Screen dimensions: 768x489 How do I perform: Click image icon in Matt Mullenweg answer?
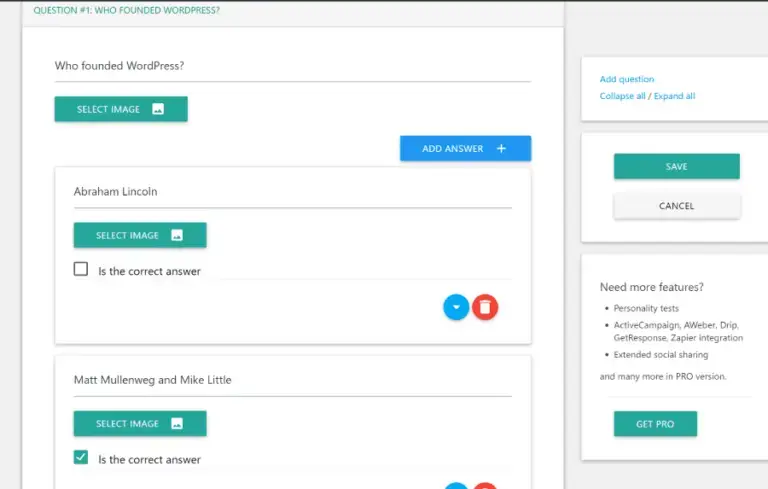click(177, 423)
